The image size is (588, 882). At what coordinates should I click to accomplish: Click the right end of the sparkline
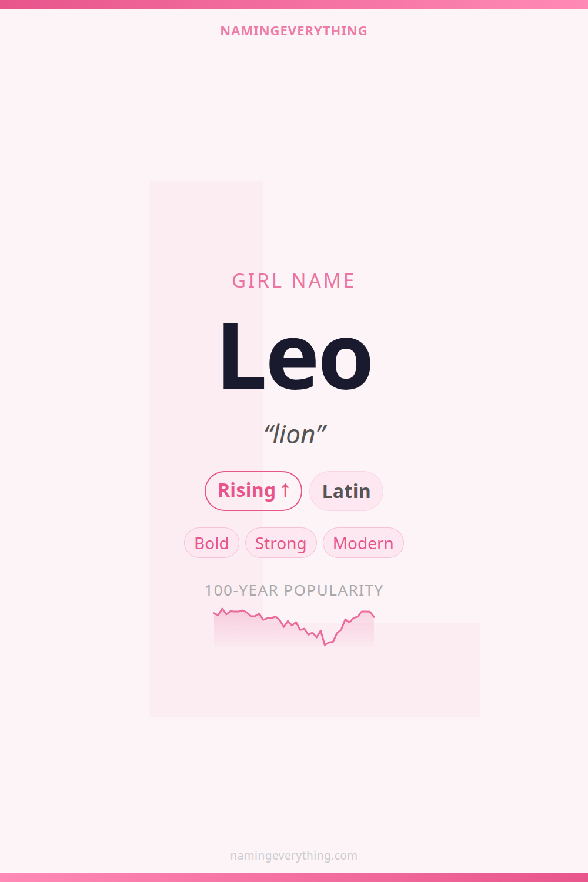coord(373,616)
